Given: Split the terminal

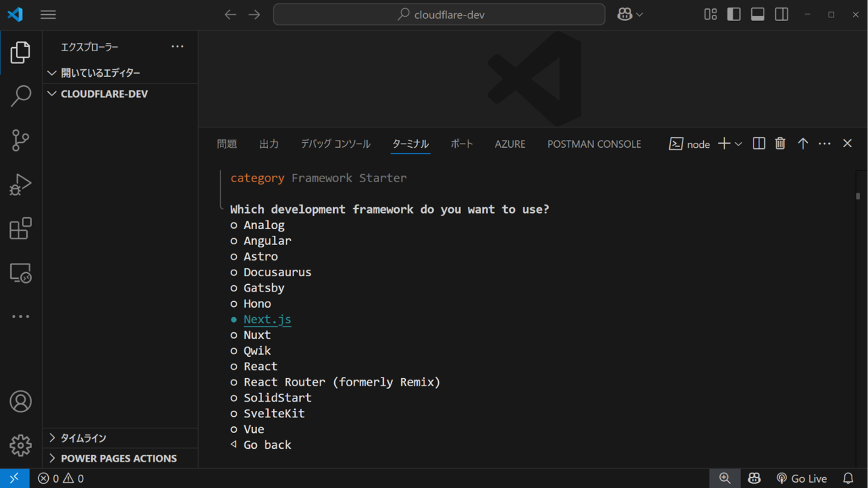Looking at the screenshot, I should [759, 144].
